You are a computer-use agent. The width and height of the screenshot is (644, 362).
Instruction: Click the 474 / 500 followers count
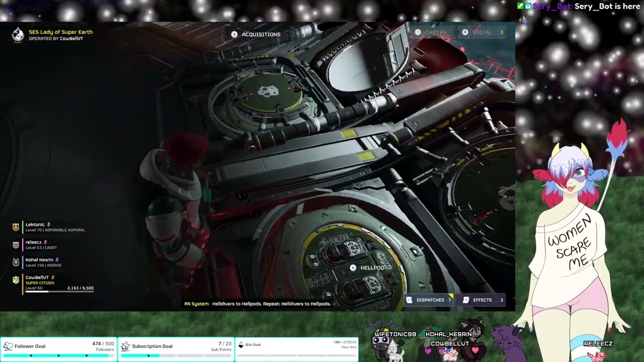point(103,343)
